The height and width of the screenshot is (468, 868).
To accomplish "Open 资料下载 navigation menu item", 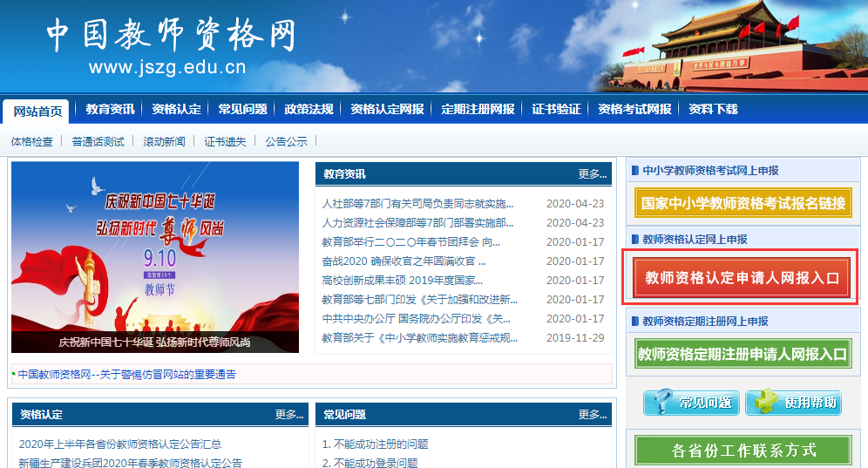I will point(713,110).
